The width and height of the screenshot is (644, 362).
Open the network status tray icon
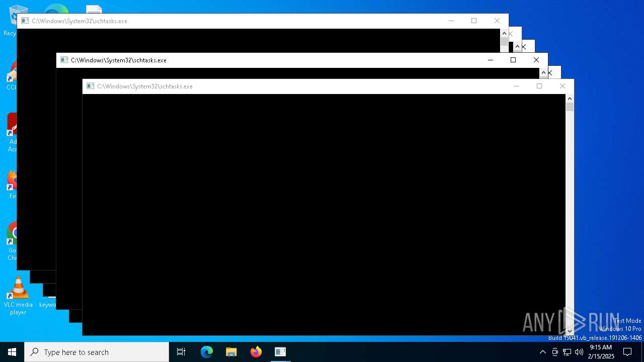pos(567,352)
